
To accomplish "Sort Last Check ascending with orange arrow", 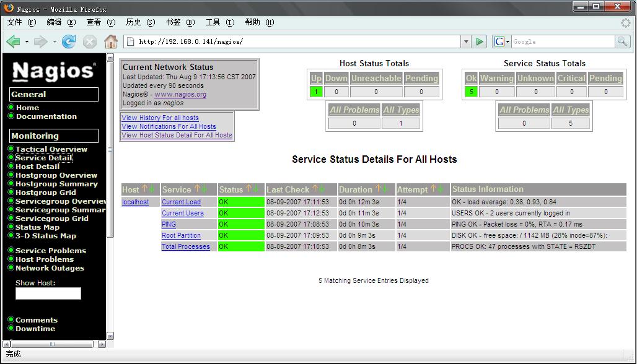I will [x=315, y=189].
